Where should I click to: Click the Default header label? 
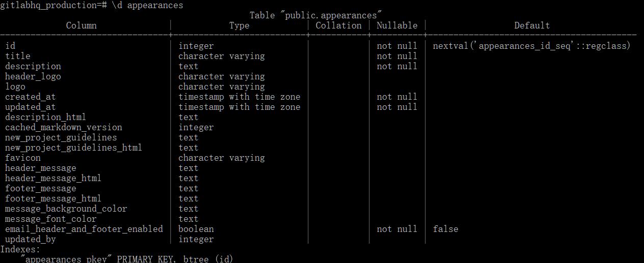(x=531, y=25)
